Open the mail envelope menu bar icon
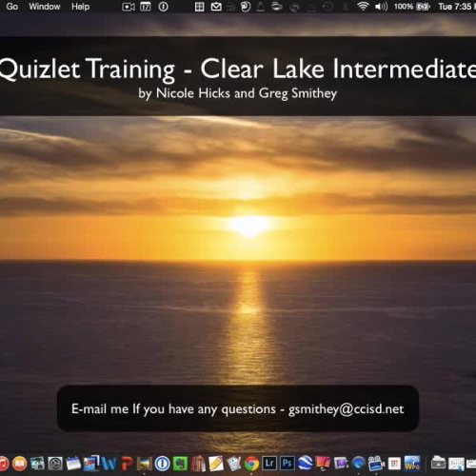 216,7
